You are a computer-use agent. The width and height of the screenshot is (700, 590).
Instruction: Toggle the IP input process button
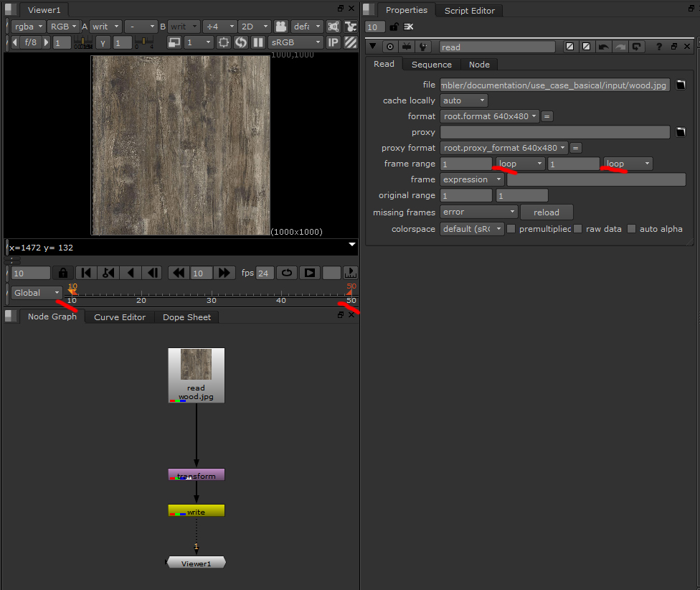pyautogui.click(x=334, y=42)
